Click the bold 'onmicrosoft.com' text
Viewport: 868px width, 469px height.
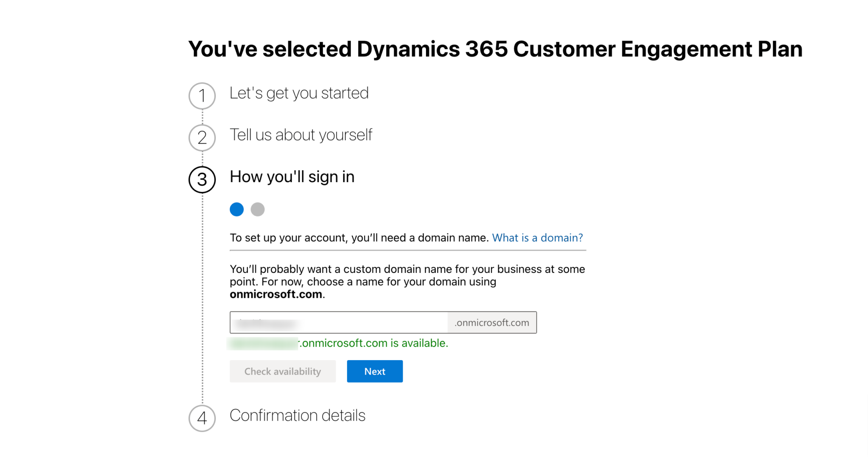[x=275, y=294]
